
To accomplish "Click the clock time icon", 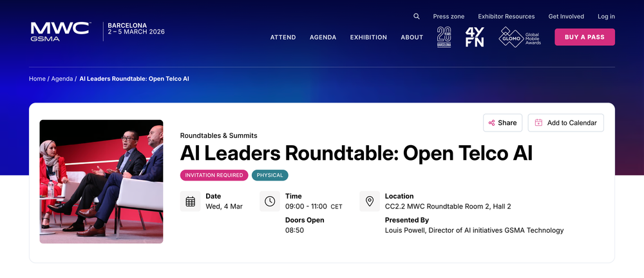I will click(270, 201).
